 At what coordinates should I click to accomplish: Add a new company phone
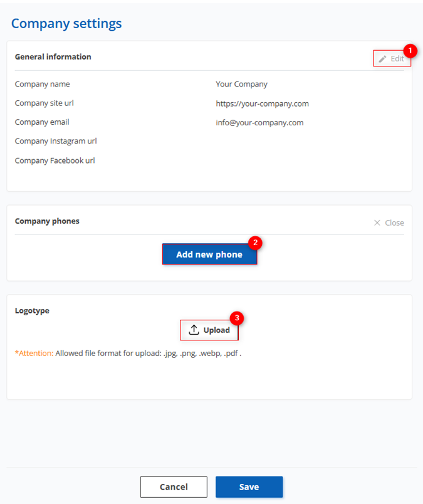coord(209,255)
